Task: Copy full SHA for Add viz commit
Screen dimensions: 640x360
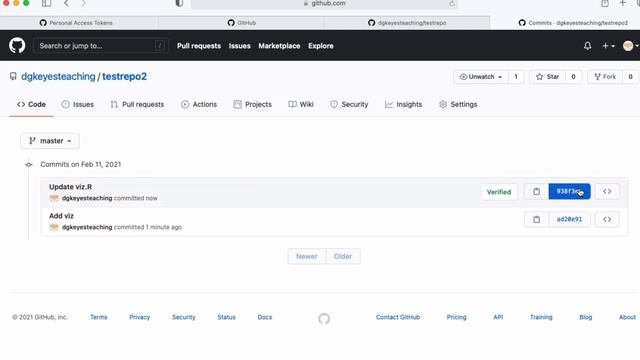Action: 536,220
